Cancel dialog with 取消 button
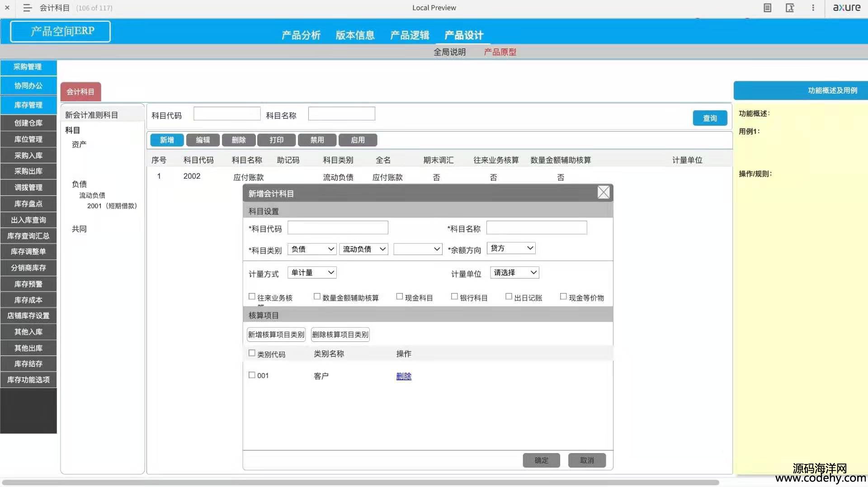The image size is (868, 487). click(x=587, y=460)
